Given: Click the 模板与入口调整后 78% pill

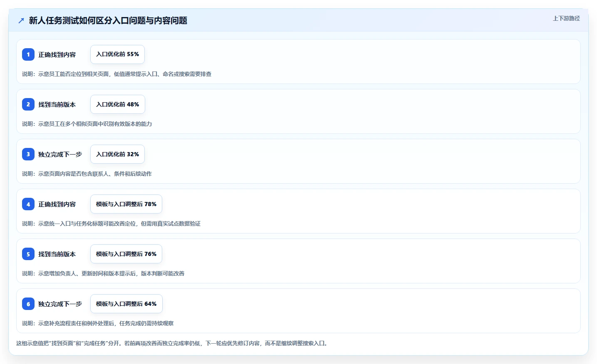Looking at the screenshot, I should coord(126,204).
